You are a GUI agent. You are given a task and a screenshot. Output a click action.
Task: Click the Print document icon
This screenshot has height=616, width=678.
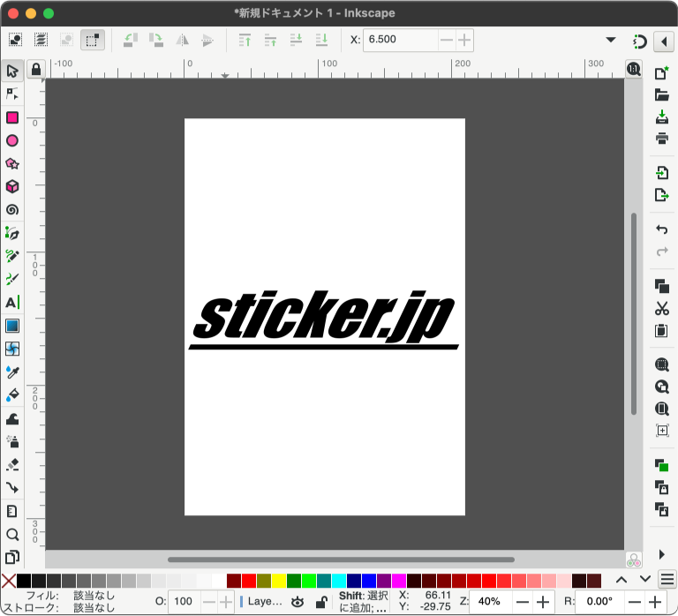pyautogui.click(x=661, y=139)
